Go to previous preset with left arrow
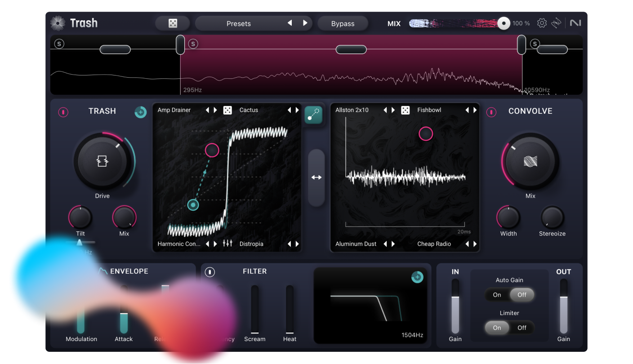This screenshot has height=364, width=633. pos(290,23)
